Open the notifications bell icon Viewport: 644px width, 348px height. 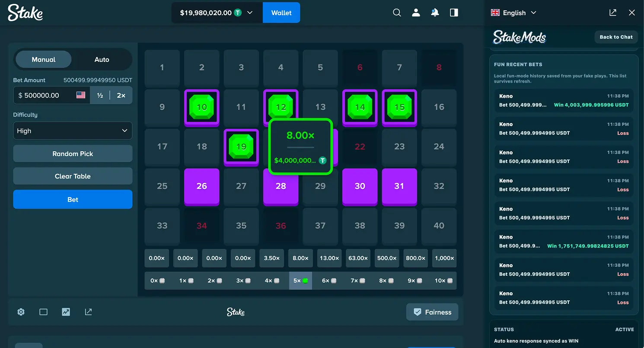[x=435, y=13]
